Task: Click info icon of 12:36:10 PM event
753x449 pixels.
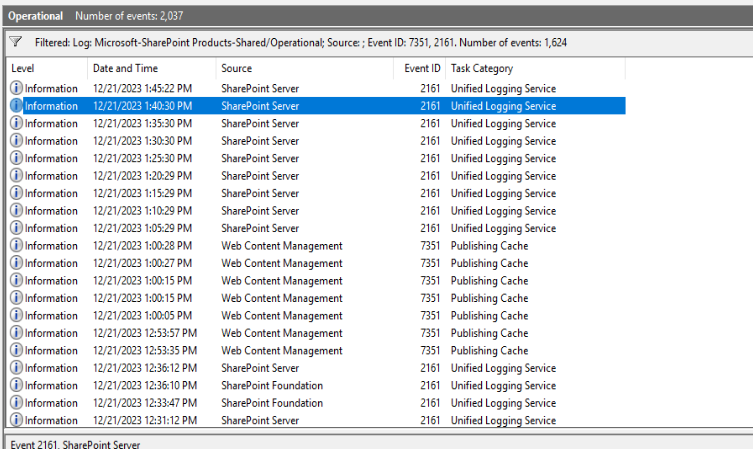Action: (x=16, y=385)
